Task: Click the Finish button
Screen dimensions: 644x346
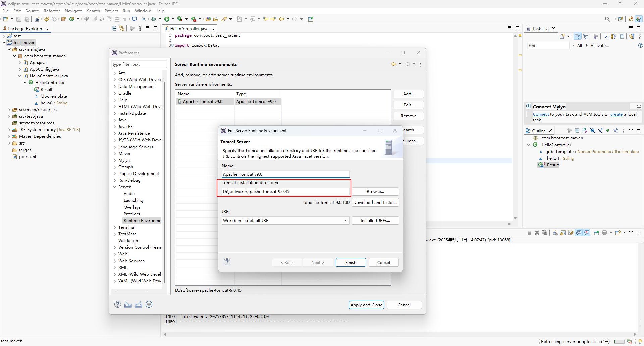Action: click(351, 262)
